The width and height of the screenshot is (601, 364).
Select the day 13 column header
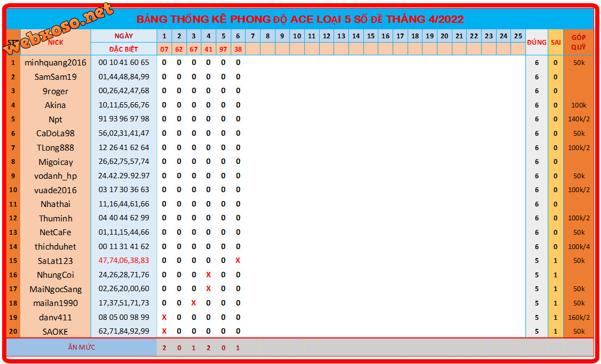tap(341, 36)
